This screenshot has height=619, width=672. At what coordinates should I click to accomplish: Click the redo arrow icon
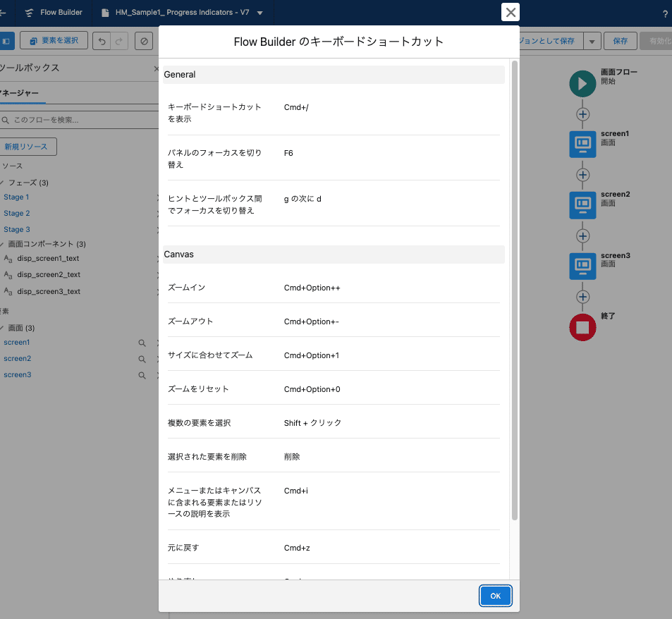(x=119, y=41)
